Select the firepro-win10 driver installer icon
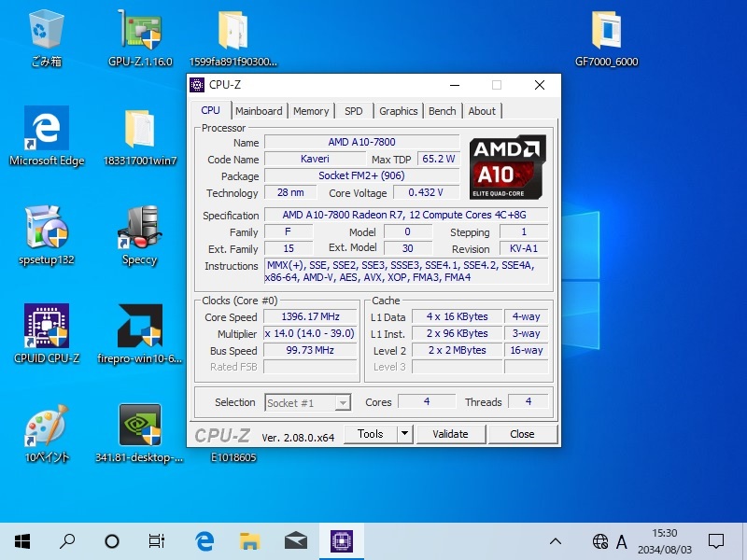This screenshot has width=747, height=560. 139,333
